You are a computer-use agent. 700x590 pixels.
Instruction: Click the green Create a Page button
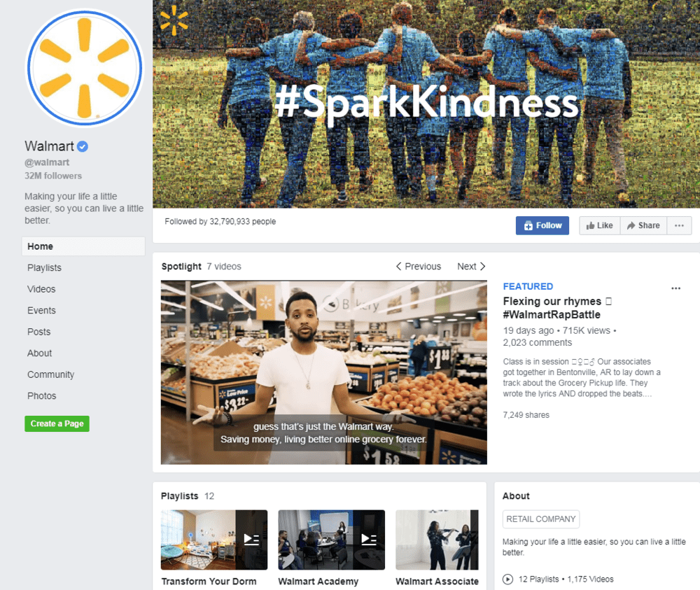pyautogui.click(x=57, y=424)
